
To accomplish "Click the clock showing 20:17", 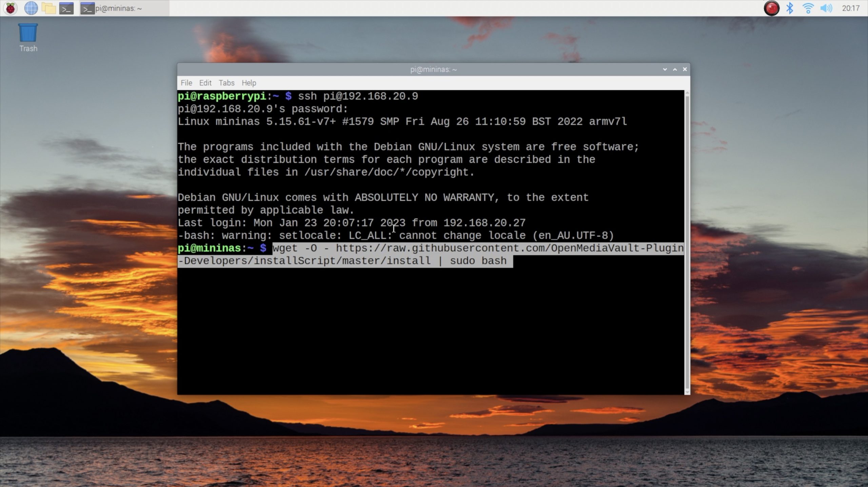I will pyautogui.click(x=851, y=8).
